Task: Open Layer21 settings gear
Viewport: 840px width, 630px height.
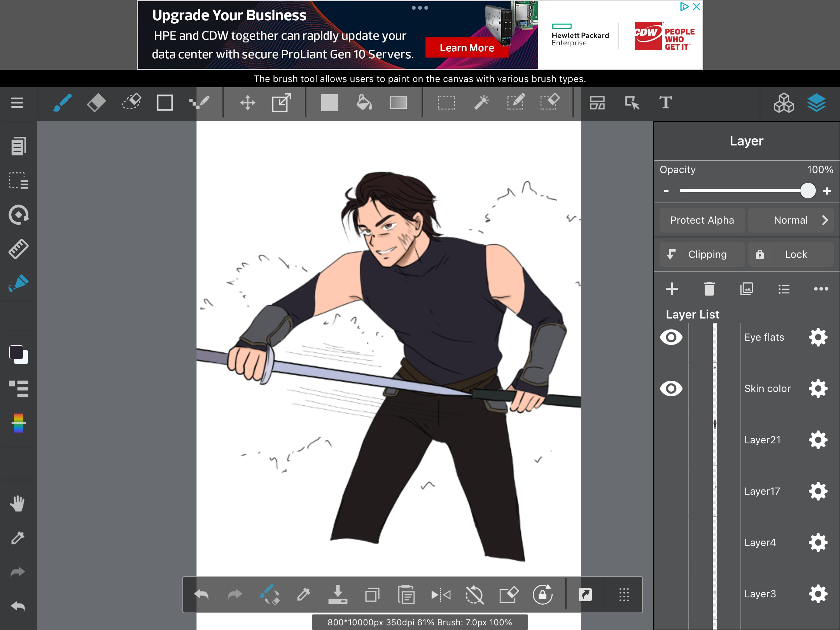Action: click(x=818, y=440)
